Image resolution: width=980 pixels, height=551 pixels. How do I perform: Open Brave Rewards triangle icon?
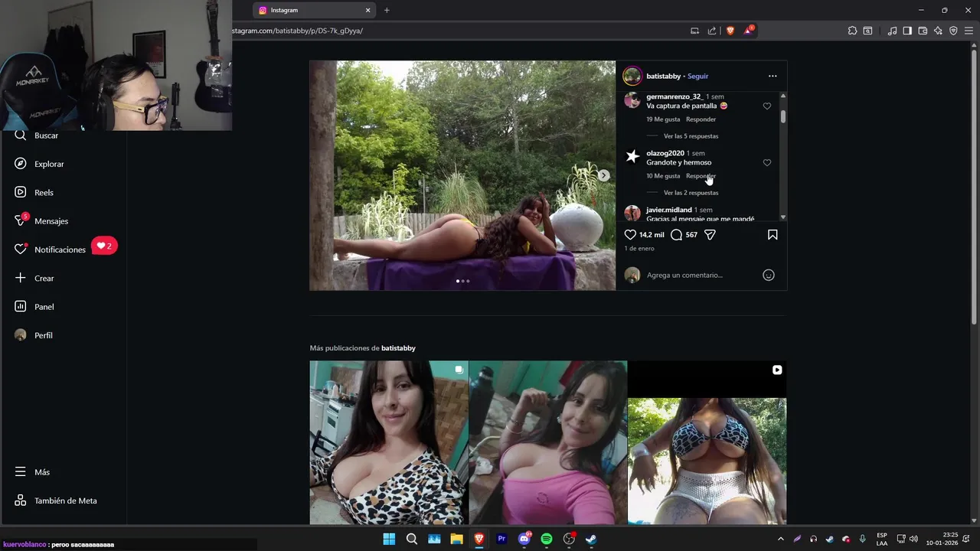(749, 31)
